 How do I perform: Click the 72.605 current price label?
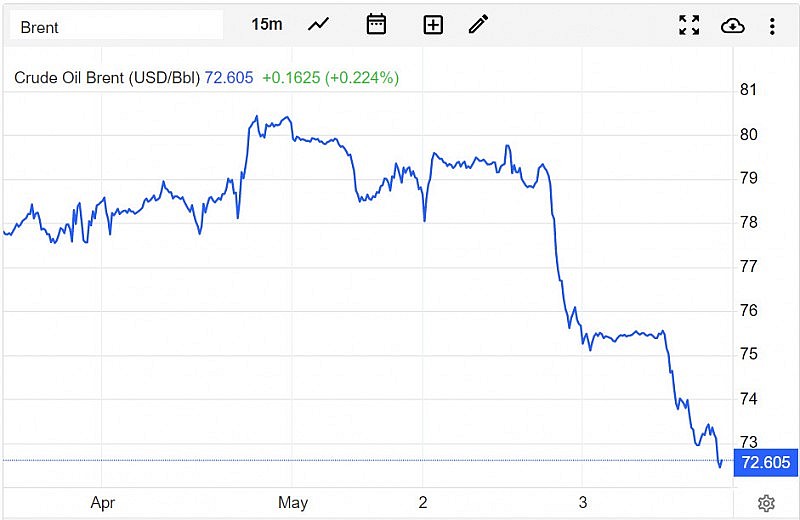(x=767, y=462)
